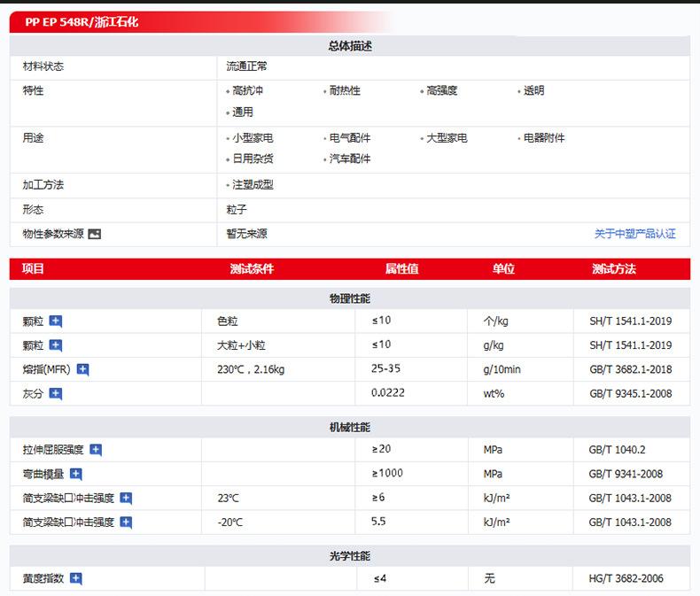The height and width of the screenshot is (596, 700).
Task: Click plus icon beside 颗粒 in 色粒 row
Action: pos(56,321)
